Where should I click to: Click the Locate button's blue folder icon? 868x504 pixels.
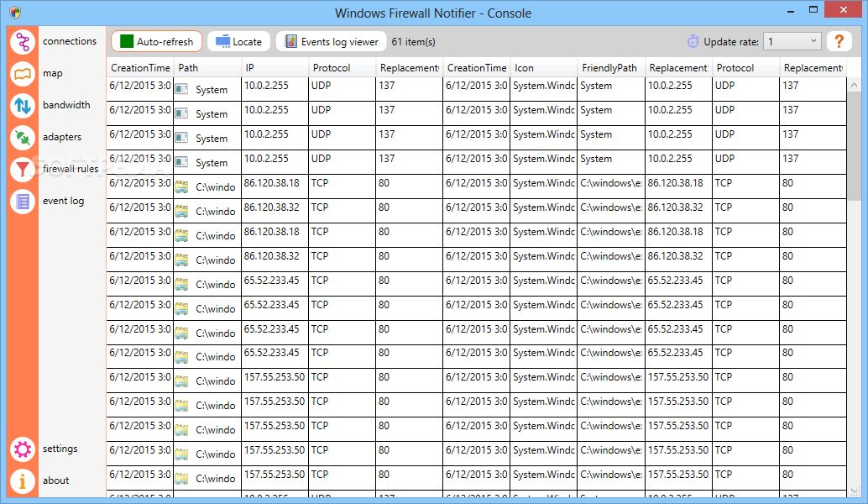(x=222, y=41)
